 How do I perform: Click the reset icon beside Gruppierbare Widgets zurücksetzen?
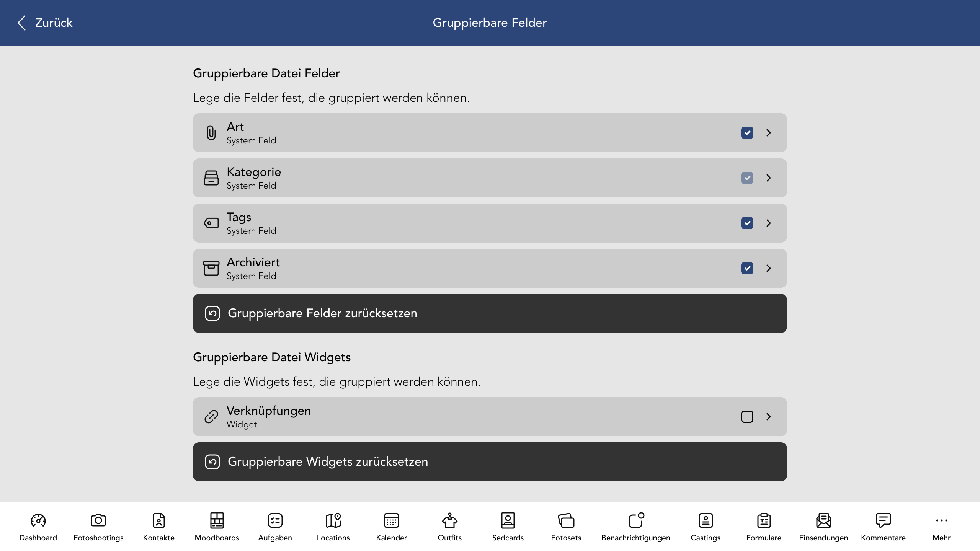(212, 462)
